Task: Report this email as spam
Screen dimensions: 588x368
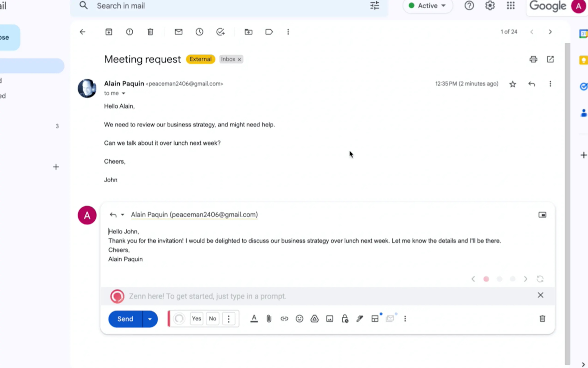Action: coord(130,32)
